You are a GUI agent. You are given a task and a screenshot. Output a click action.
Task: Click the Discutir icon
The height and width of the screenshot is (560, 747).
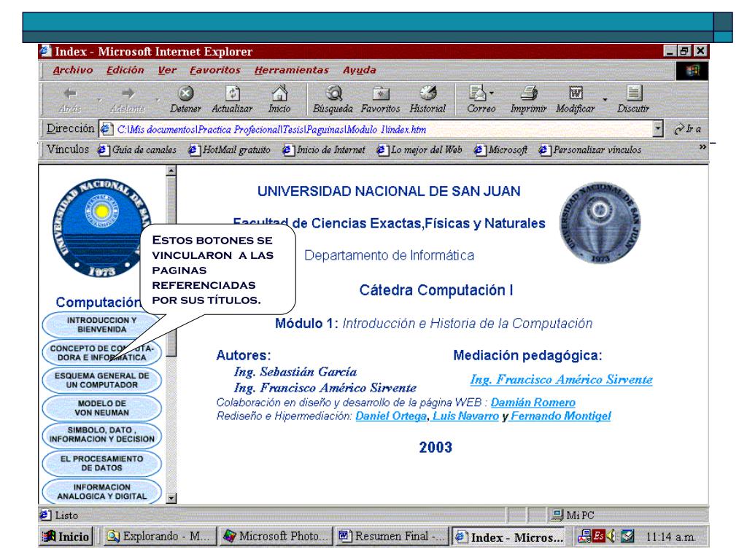(x=633, y=93)
